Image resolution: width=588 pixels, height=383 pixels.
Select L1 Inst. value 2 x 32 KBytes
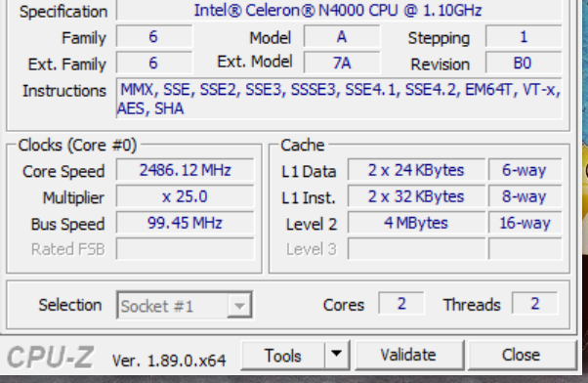pyautogui.click(x=416, y=196)
